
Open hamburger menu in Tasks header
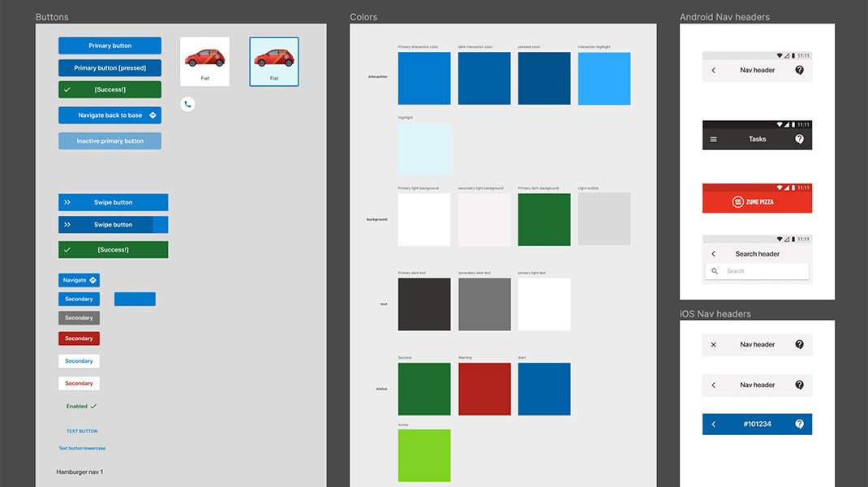[x=714, y=139]
